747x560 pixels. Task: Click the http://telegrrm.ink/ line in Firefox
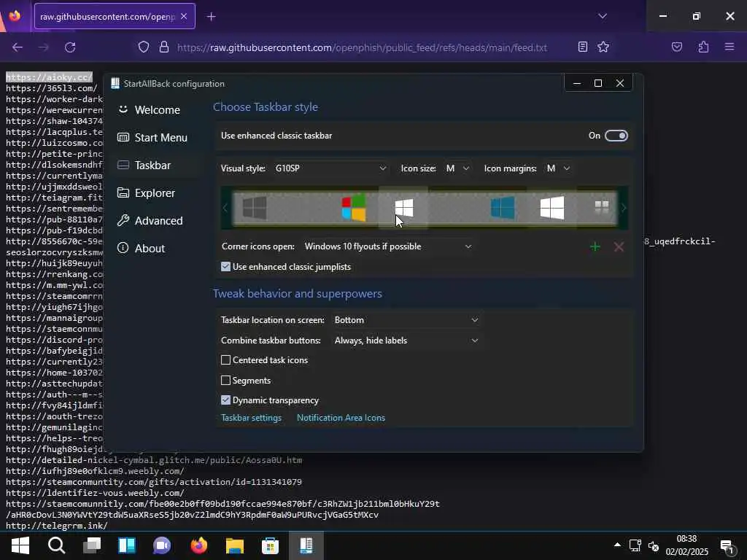click(x=57, y=526)
